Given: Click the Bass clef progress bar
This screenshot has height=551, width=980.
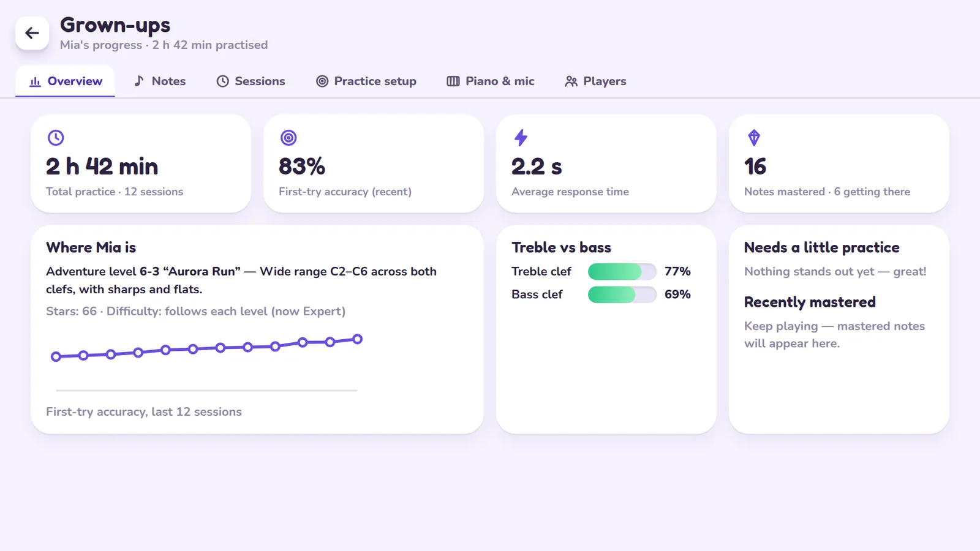Looking at the screenshot, I should pyautogui.click(x=622, y=294).
